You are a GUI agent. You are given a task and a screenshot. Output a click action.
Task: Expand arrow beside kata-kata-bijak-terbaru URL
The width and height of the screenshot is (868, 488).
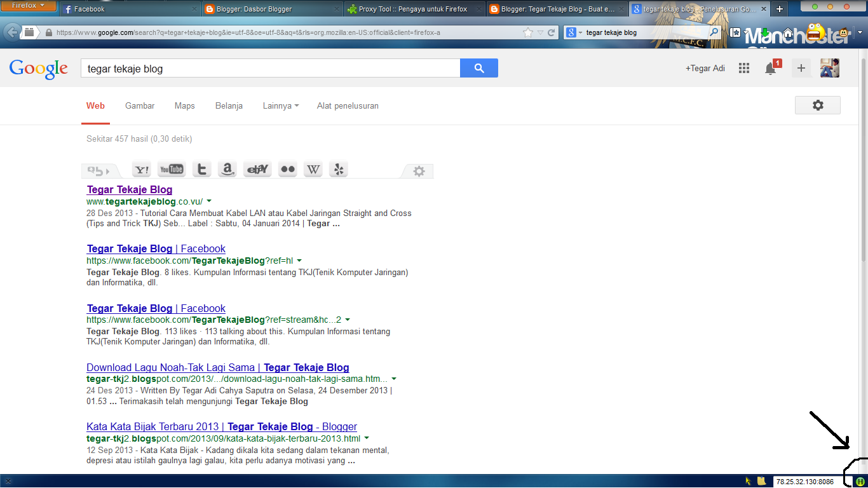[x=367, y=438]
